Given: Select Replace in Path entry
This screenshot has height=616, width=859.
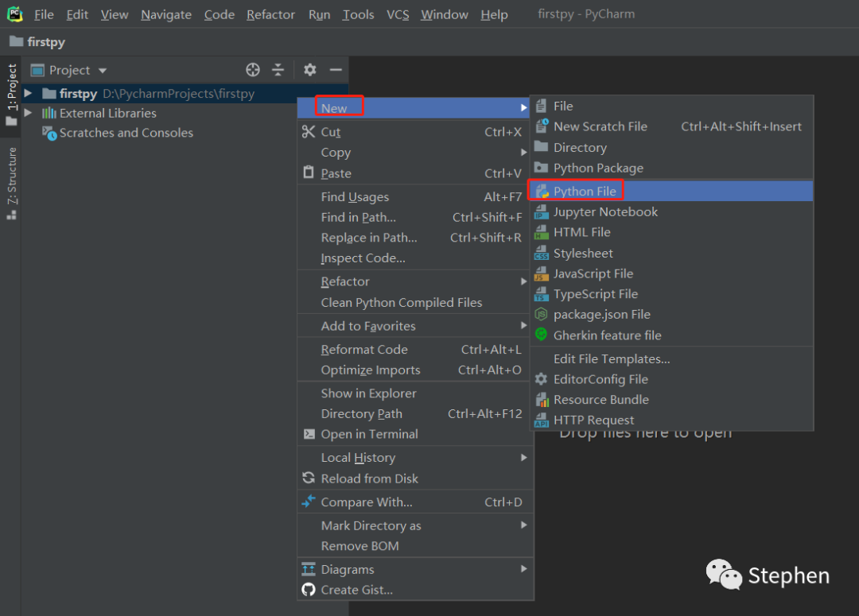Looking at the screenshot, I should 415,238.
